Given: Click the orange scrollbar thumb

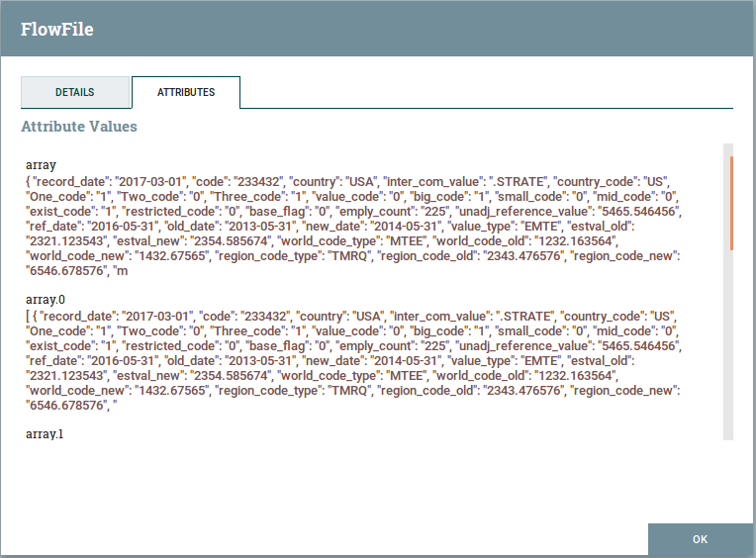Looking at the screenshot, I should 731,203.
